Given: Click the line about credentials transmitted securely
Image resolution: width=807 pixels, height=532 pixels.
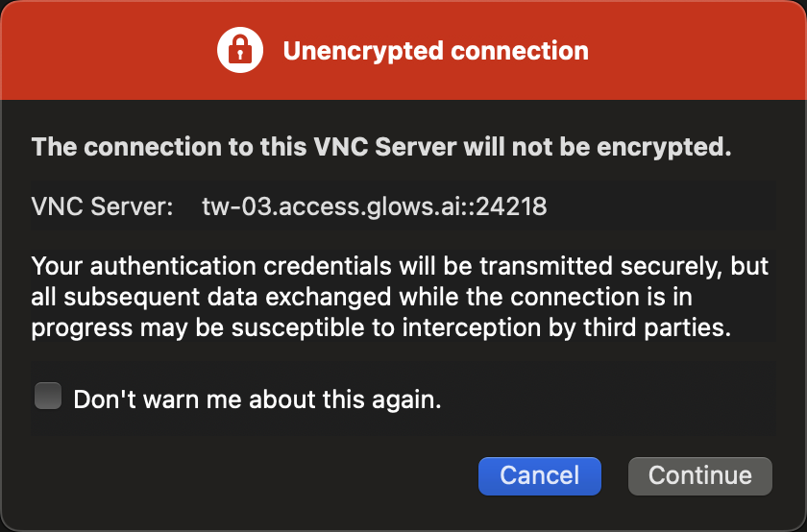Looking at the screenshot, I should 400,267.
